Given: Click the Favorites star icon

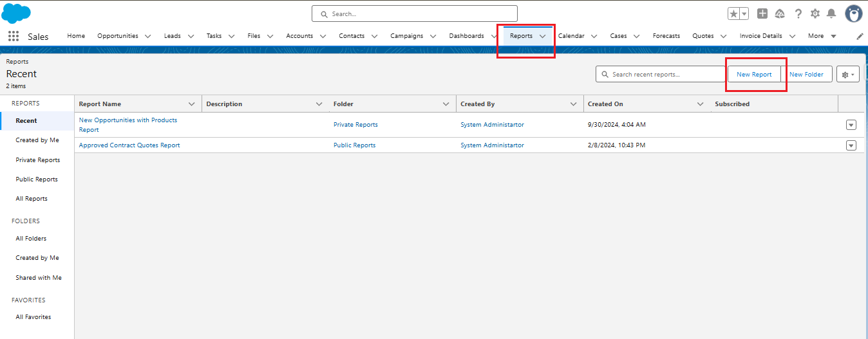Looking at the screenshot, I should point(733,14).
